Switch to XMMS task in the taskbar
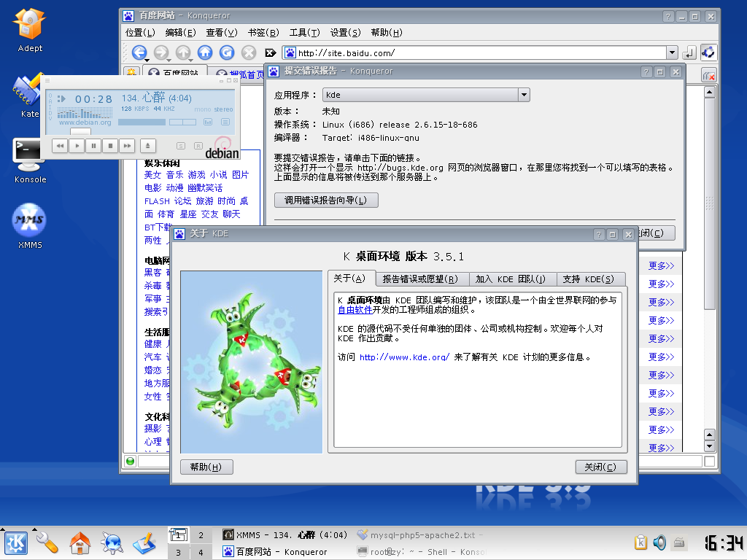Image resolution: width=747 pixels, height=560 pixels. (x=285, y=535)
